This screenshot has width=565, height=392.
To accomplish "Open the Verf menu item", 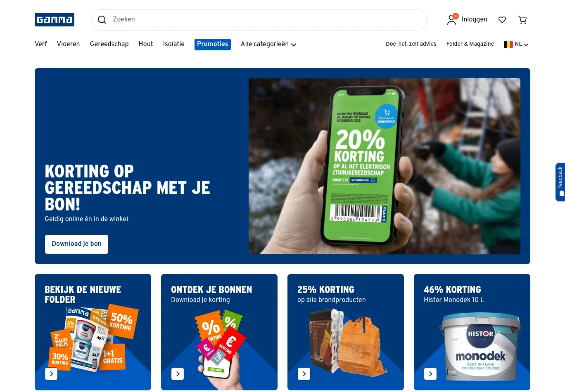I will click(x=41, y=44).
